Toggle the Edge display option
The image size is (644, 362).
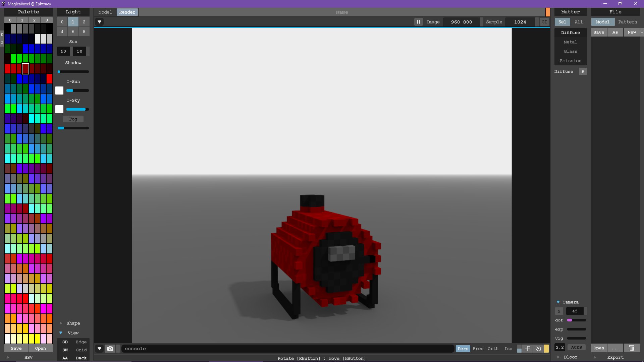point(81,342)
